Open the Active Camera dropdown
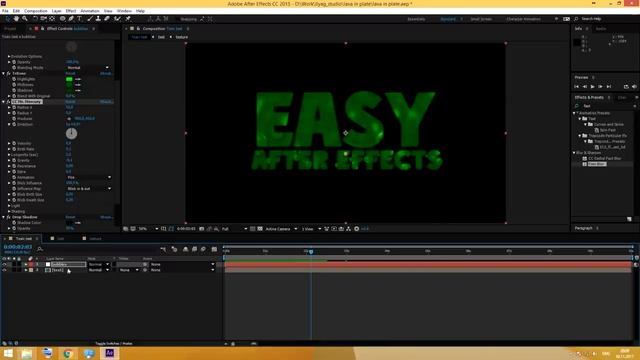This screenshot has height=360, width=640. [x=281, y=229]
